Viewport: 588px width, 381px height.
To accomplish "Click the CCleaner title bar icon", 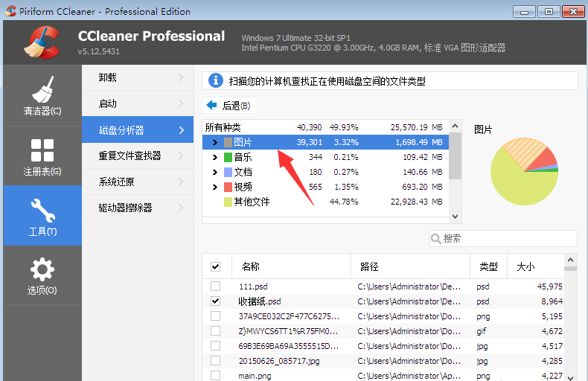I will pyautogui.click(x=10, y=11).
